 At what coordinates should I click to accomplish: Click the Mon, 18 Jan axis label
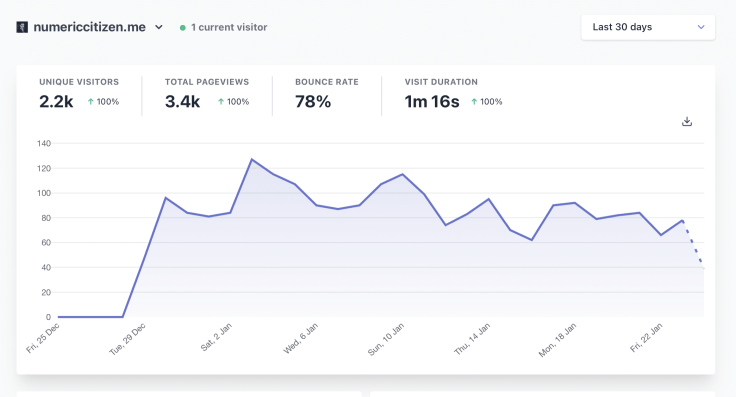pyautogui.click(x=557, y=340)
